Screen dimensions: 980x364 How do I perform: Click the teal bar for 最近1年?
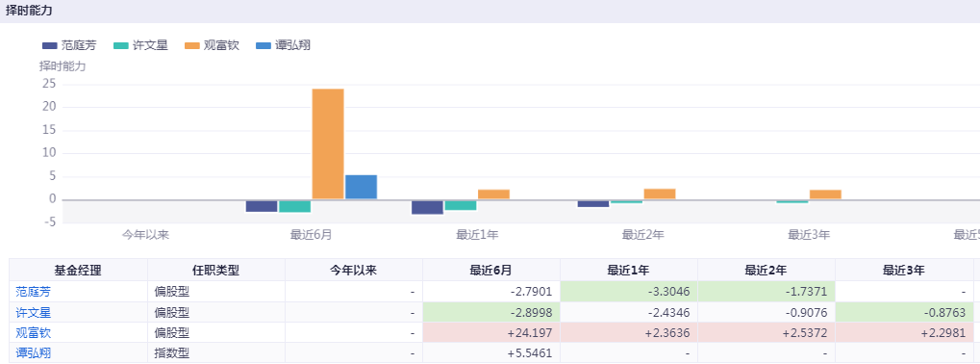click(461, 205)
